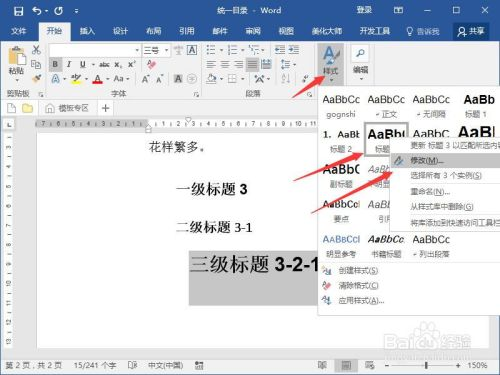Viewport: 500px width, 375px height.
Task: Center align text
Action: pos(225,64)
